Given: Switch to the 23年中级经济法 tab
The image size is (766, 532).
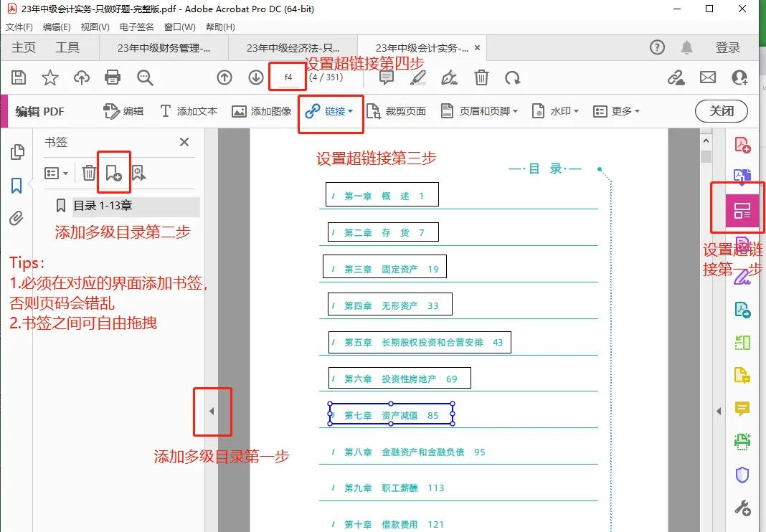Looking at the screenshot, I should [293, 48].
